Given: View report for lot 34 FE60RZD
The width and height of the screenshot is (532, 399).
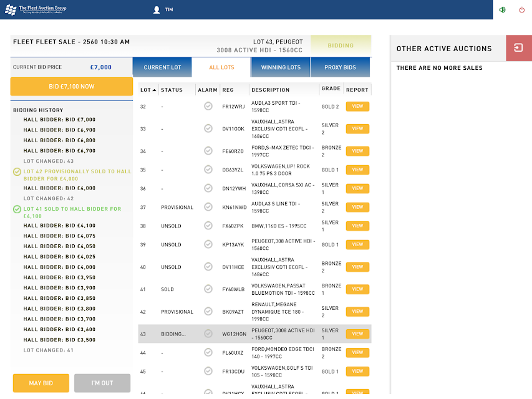Looking at the screenshot, I should coord(357,151).
